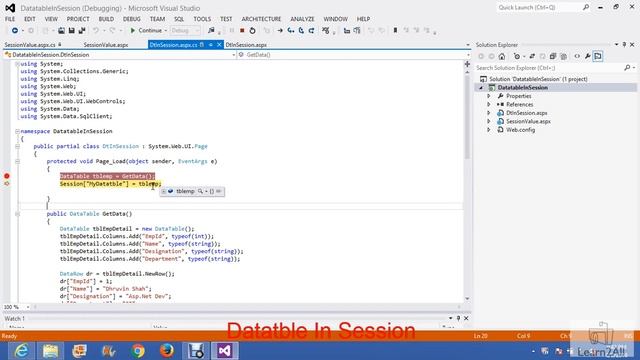Screen dimensions: 640x360
Task: Open Solution Explorer window options arrow
Action: pyautogui.click(x=616, y=44)
